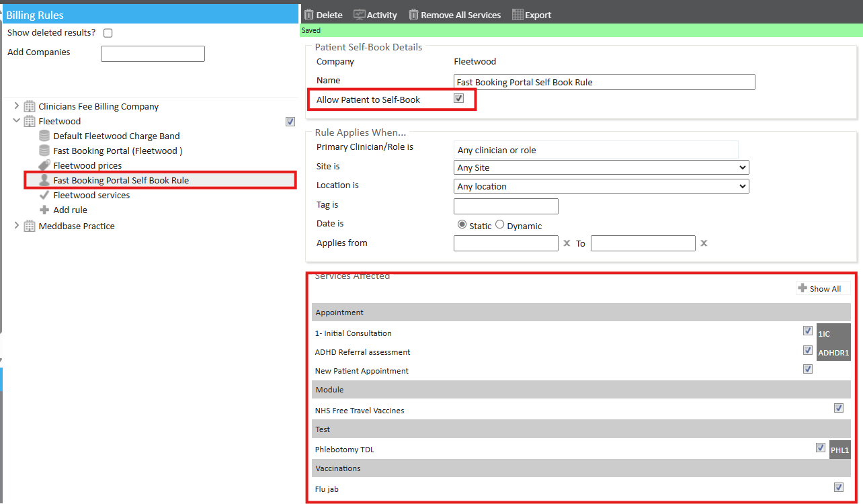Open the Location is dropdown
863x504 pixels.
[602, 186]
